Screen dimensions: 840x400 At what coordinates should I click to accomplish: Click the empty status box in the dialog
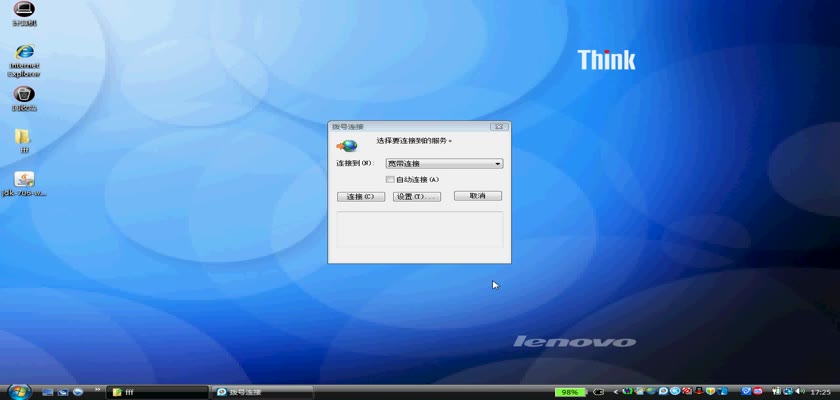coord(419,229)
